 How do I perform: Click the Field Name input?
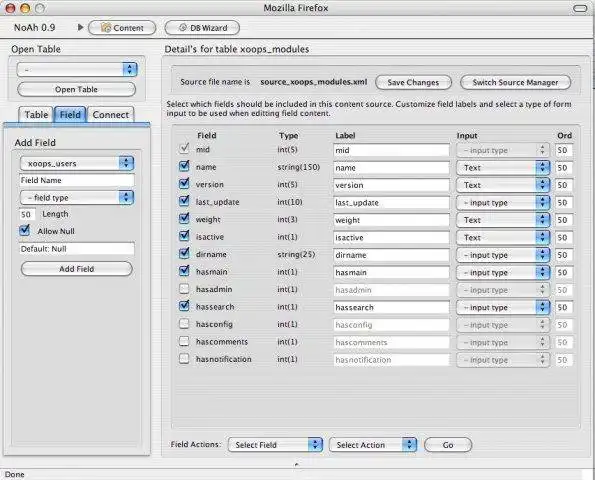coord(77,180)
